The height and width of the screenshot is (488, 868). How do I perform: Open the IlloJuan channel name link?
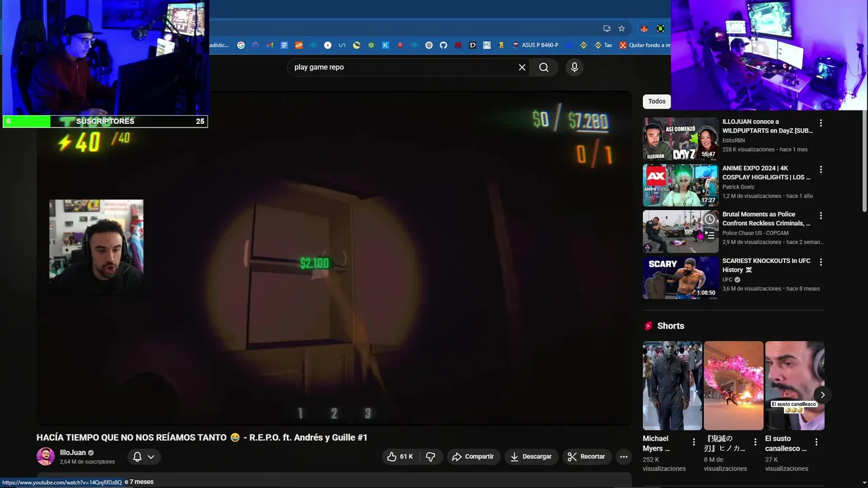[x=73, y=453]
